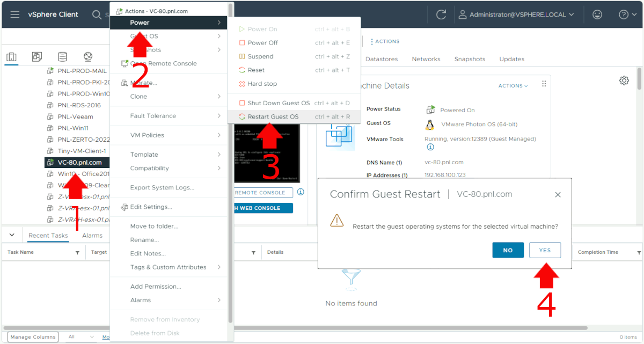
Task: Click the Suspend icon in the Power submenu
Action: tap(242, 56)
